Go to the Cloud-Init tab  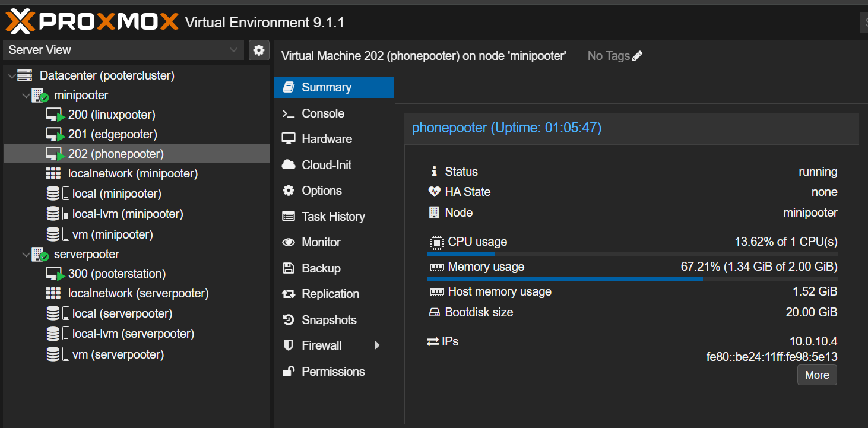(x=334, y=165)
